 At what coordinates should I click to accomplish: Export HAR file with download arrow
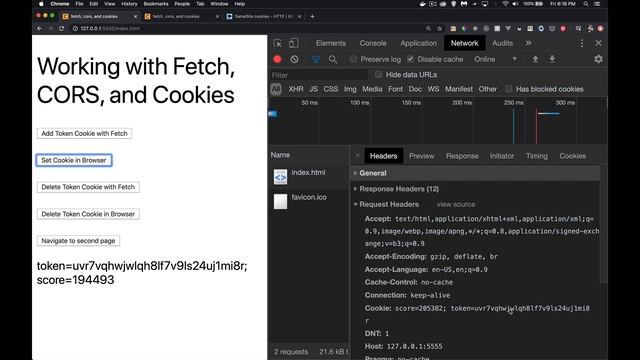[x=552, y=59]
